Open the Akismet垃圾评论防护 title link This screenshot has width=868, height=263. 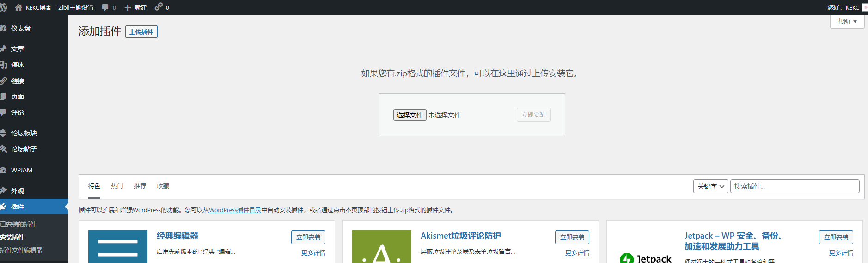tap(460, 236)
